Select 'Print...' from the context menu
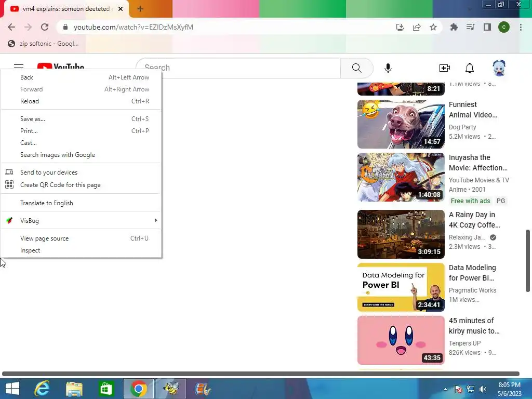Viewport: 532px width, 399px height. [x=81, y=130]
